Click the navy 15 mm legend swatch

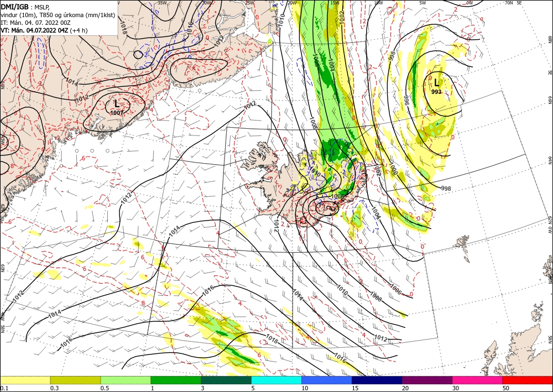pos(377,380)
